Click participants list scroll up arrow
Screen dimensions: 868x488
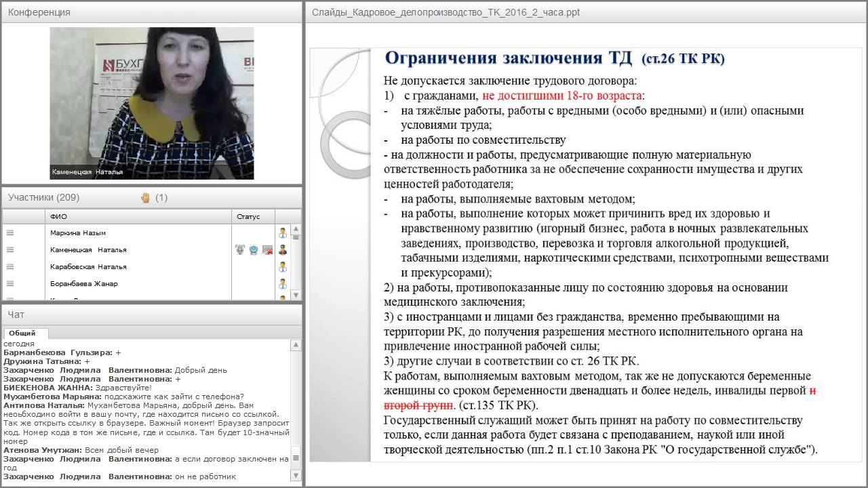tap(296, 229)
